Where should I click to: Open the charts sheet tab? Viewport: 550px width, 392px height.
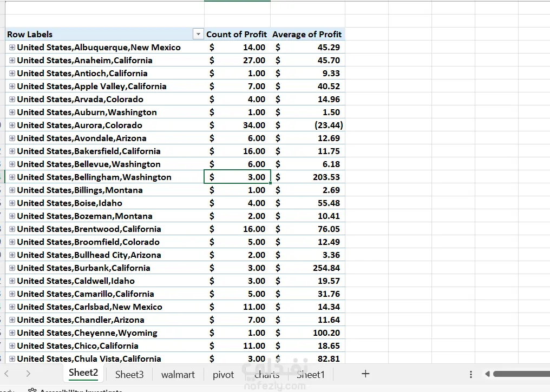(x=267, y=375)
